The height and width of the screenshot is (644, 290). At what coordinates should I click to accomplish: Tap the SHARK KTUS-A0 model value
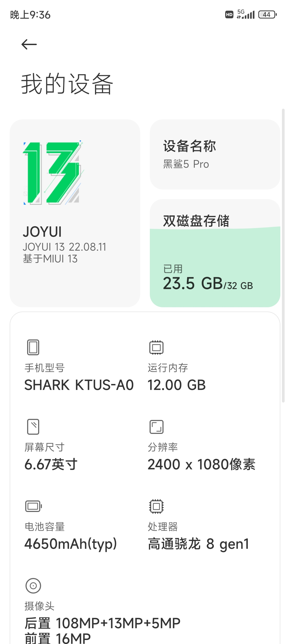pos(79,385)
